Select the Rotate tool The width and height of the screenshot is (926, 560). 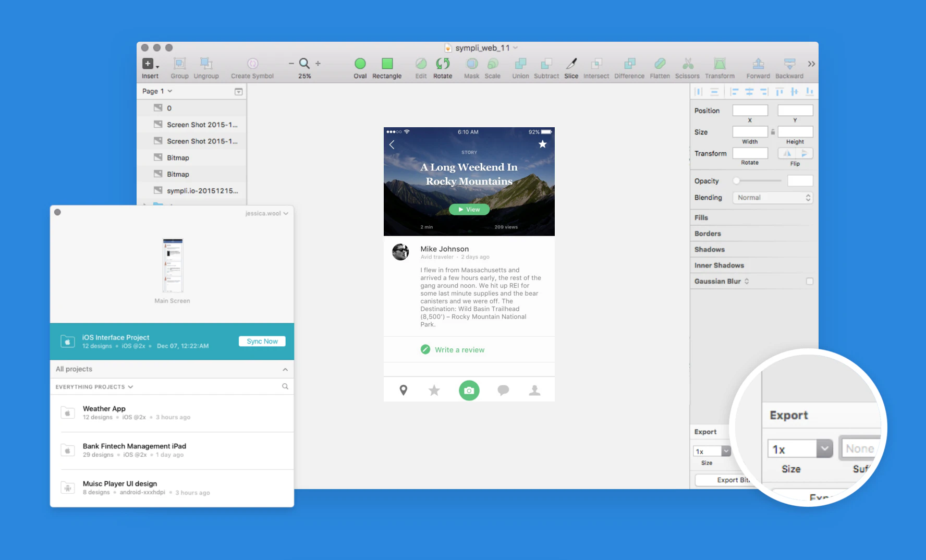point(443,64)
